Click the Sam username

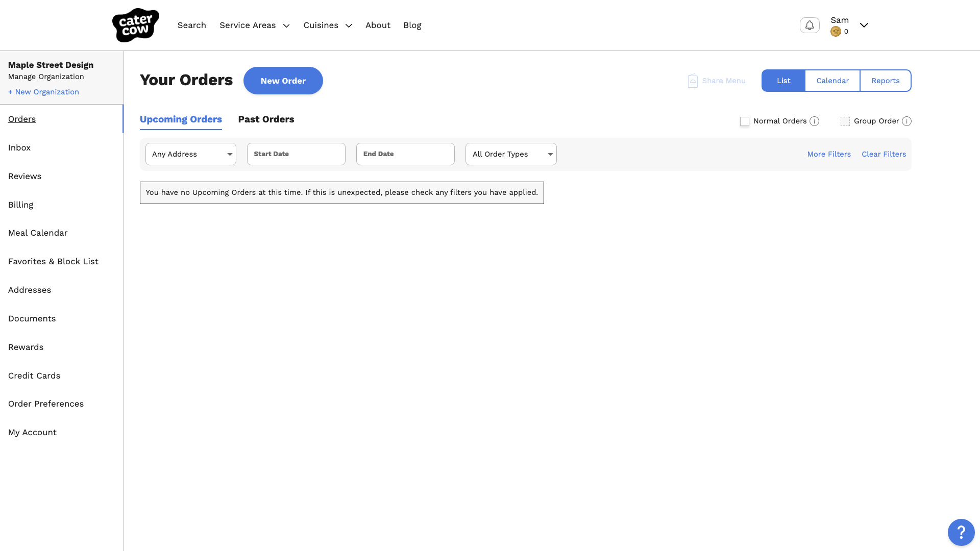840,20
